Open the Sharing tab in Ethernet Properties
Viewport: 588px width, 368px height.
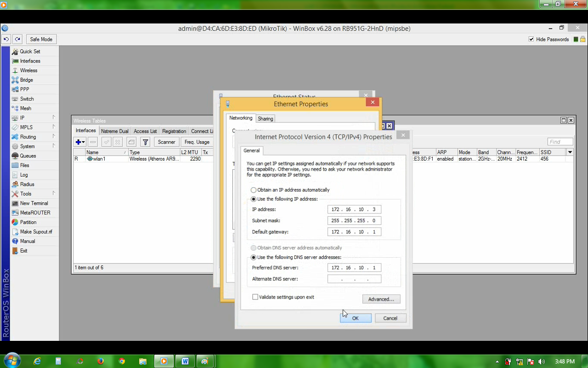pyautogui.click(x=266, y=119)
